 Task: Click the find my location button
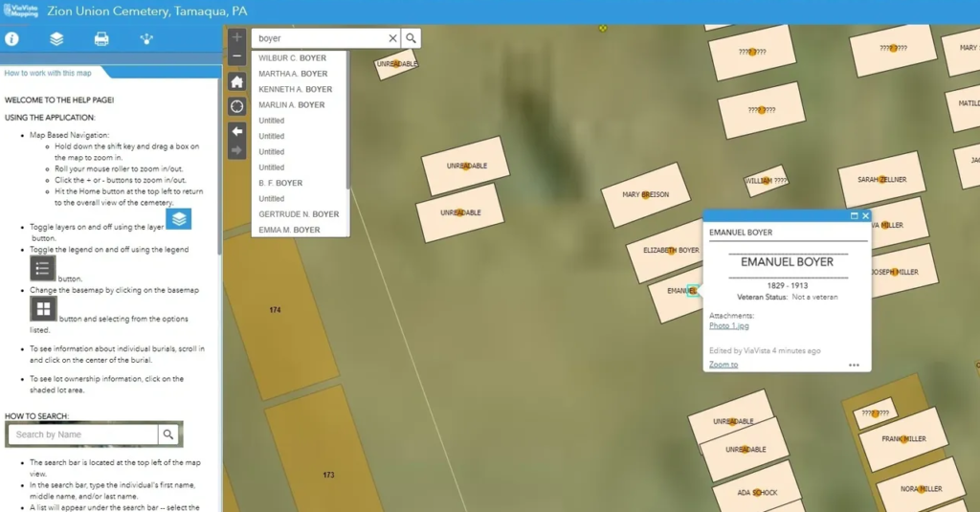click(x=237, y=106)
